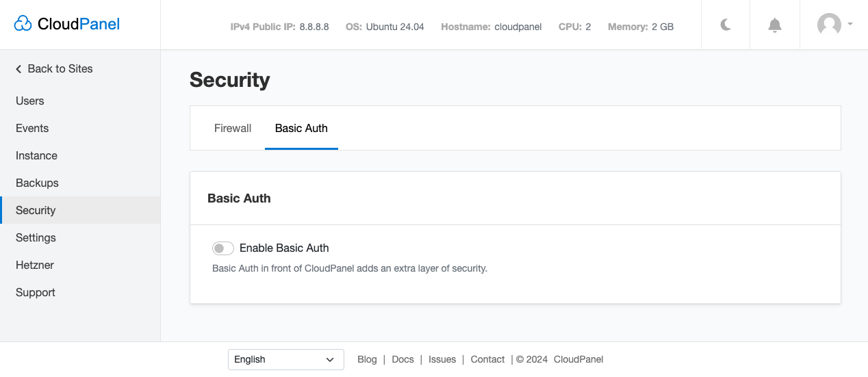Expand the user account menu caret
Screen dimensions: 868x377
tap(850, 24)
